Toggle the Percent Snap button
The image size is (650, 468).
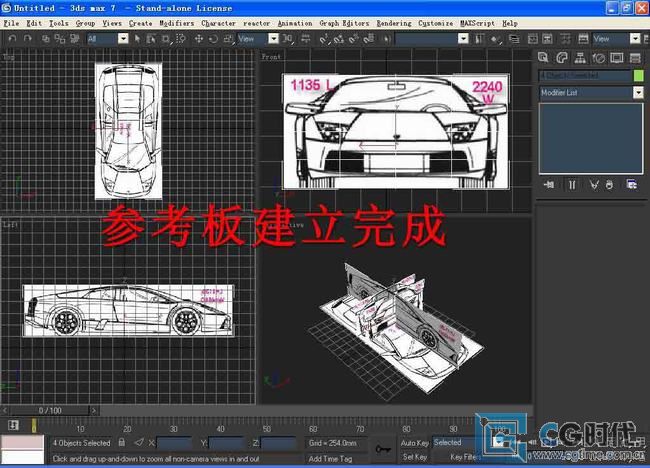[x=354, y=39]
